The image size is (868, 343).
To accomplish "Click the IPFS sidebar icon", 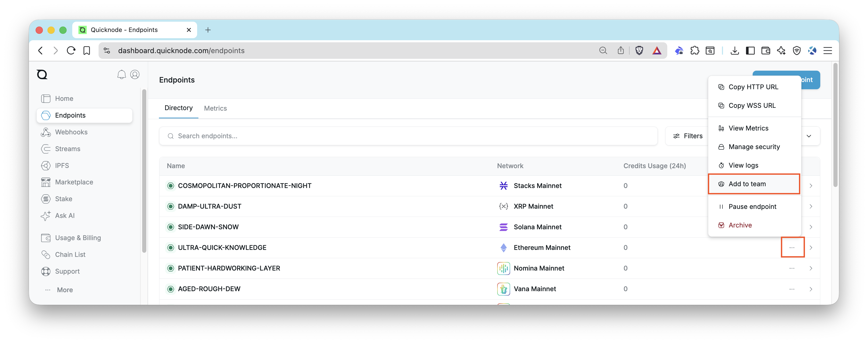I will click(x=46, y=165).
